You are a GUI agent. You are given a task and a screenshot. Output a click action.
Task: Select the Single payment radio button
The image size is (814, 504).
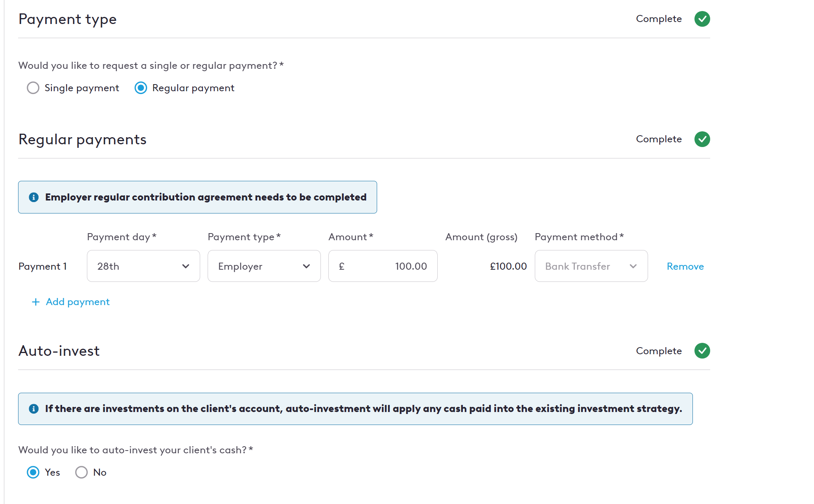33,88
